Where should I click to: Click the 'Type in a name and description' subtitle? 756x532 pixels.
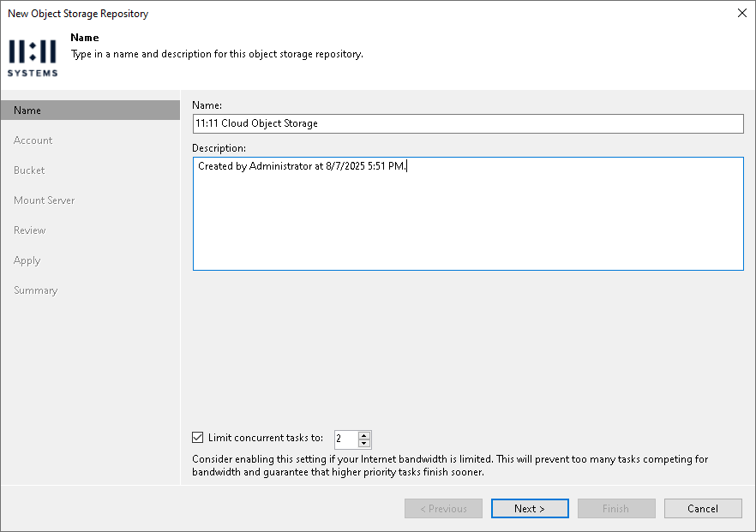(217, 54)
